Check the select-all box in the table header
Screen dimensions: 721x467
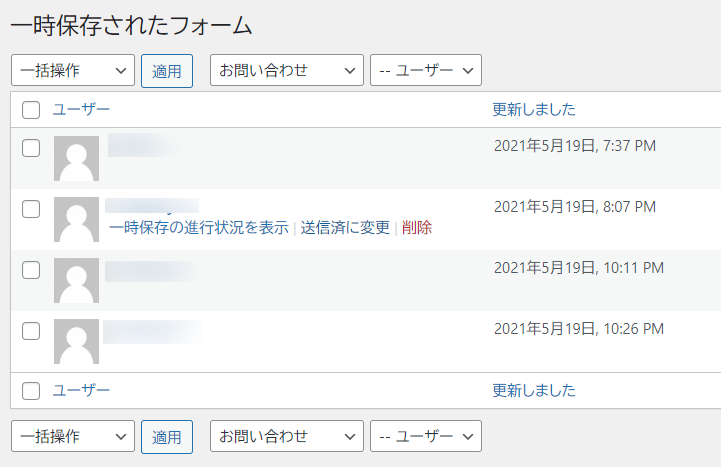tap(31, 110)
